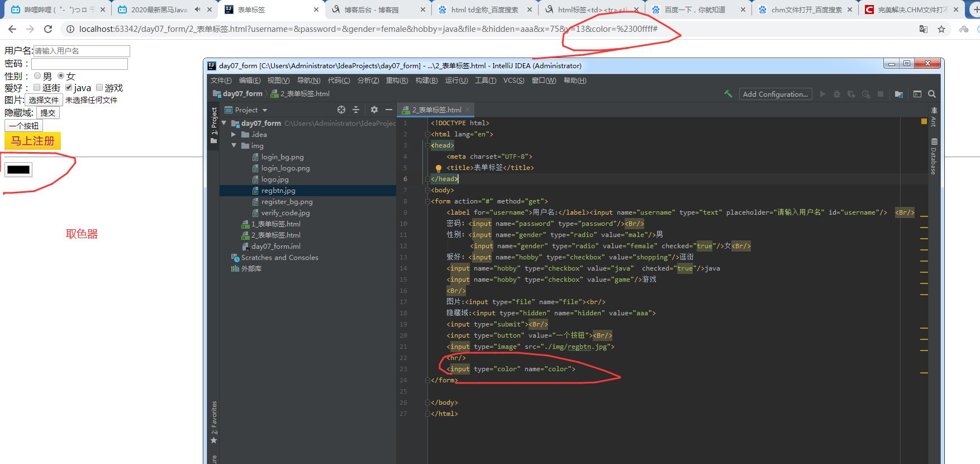Bookmark this page with the star icon

click(x=941, y=29)
